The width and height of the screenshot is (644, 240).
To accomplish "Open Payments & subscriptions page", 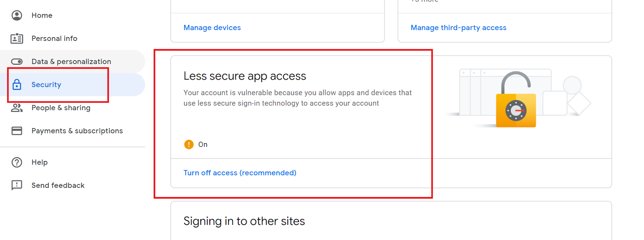I will [77, 131].
